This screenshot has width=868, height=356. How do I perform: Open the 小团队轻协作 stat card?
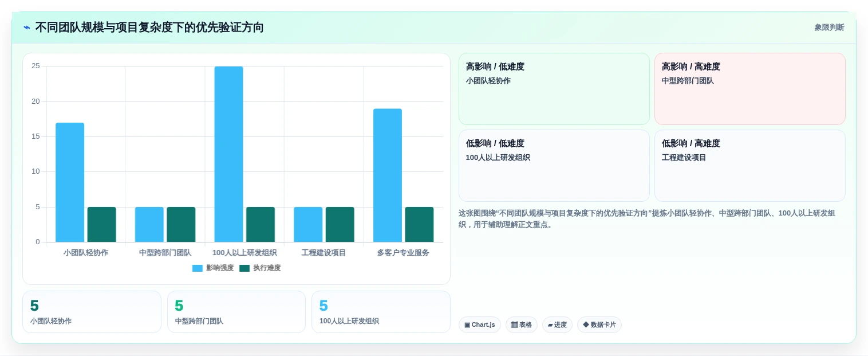pyautogui.click(x=92, y=312)
